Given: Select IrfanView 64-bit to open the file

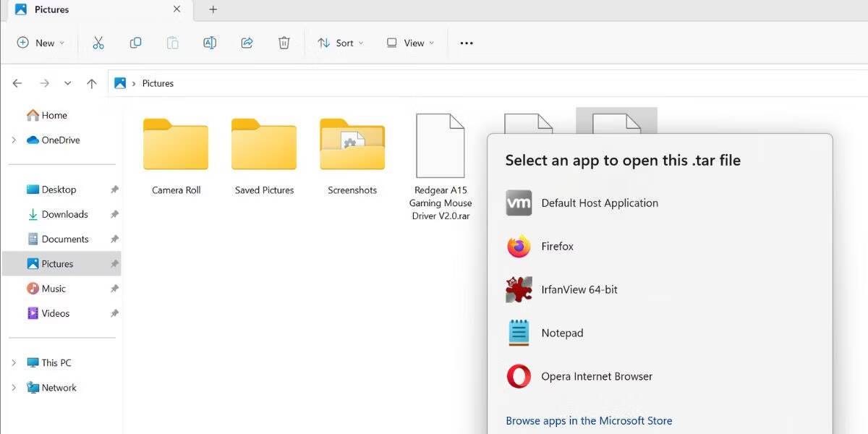Looking at the screenshot, I should pyautogui.click(x=579, y=289).
